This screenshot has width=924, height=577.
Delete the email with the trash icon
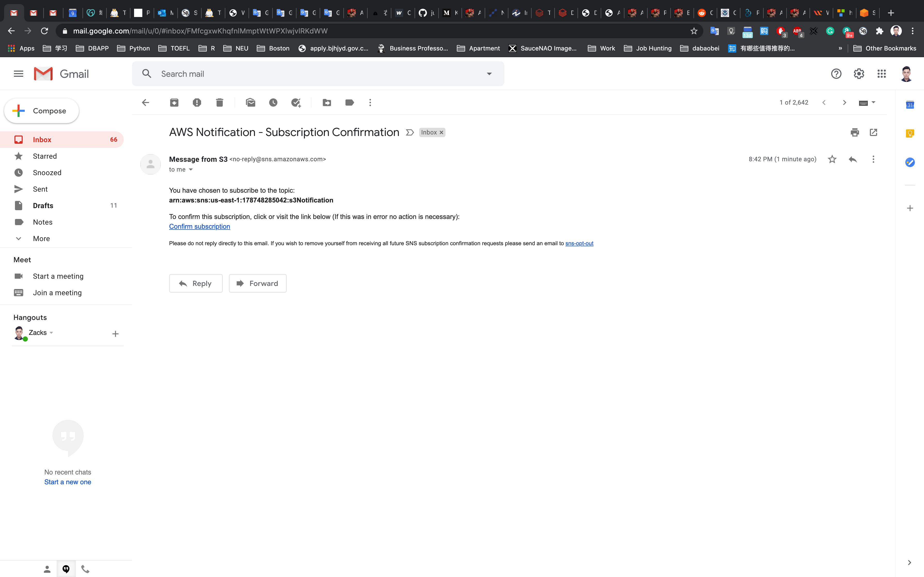click(x=220, y=102)
